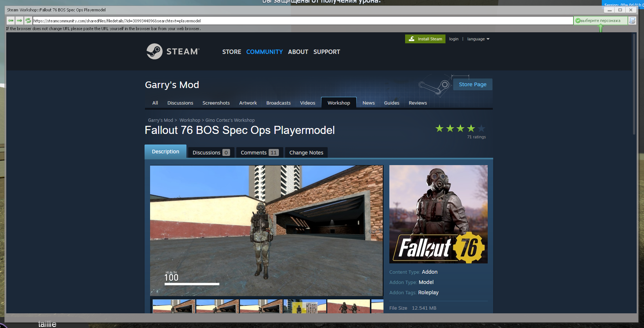The width and height of the screenshot is (644, 328).
Task: Click the Garry's Mod hub title
Action: [172, 85]
